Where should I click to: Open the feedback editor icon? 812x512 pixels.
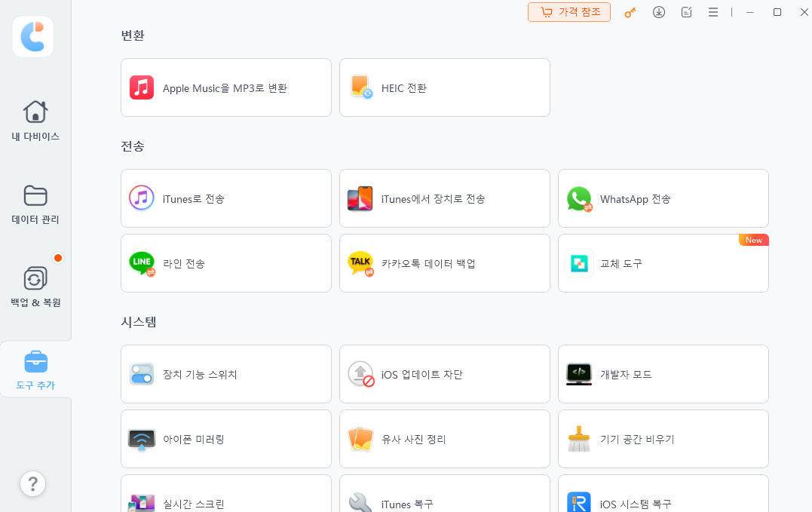686,12
